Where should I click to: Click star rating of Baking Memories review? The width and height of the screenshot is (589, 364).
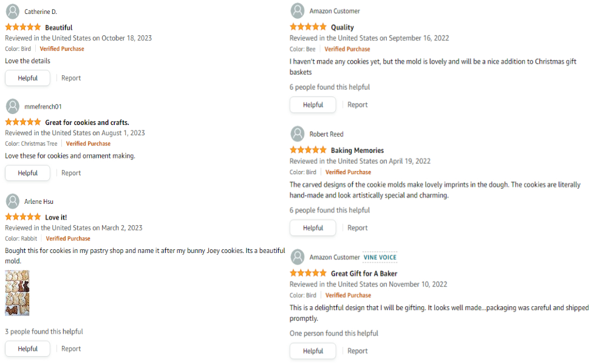tap(308, 150)
